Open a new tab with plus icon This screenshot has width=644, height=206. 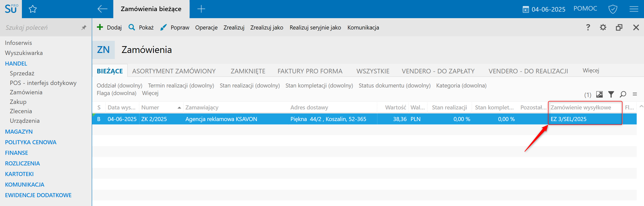click(201, 9)
